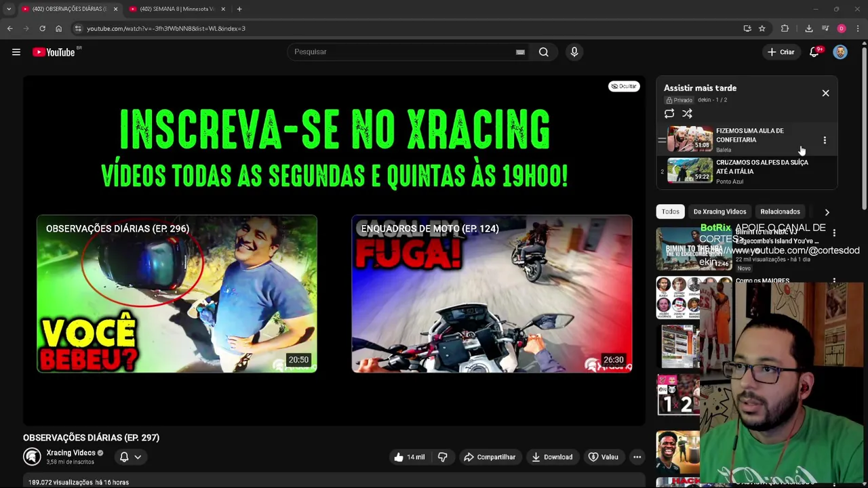Viewport: 868px width, 488px height.
Task: Go to the YouTube home logo
Action: click(54, 52)
